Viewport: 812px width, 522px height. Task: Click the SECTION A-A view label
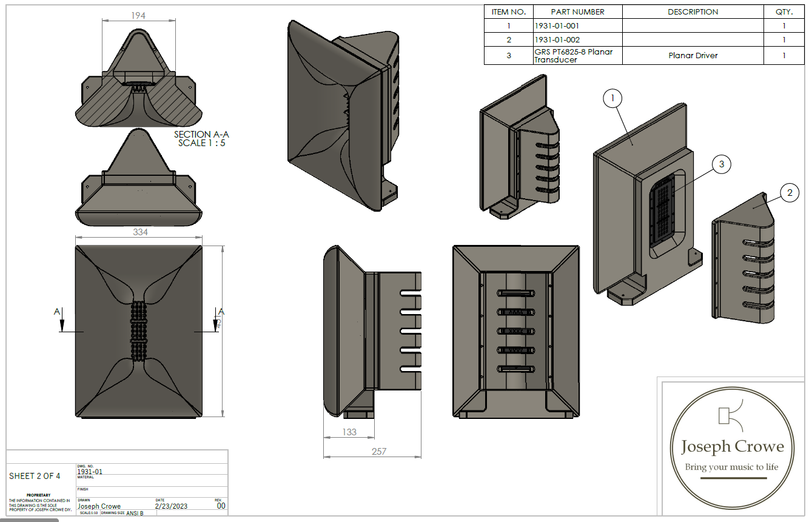click(x=201, y=139)
